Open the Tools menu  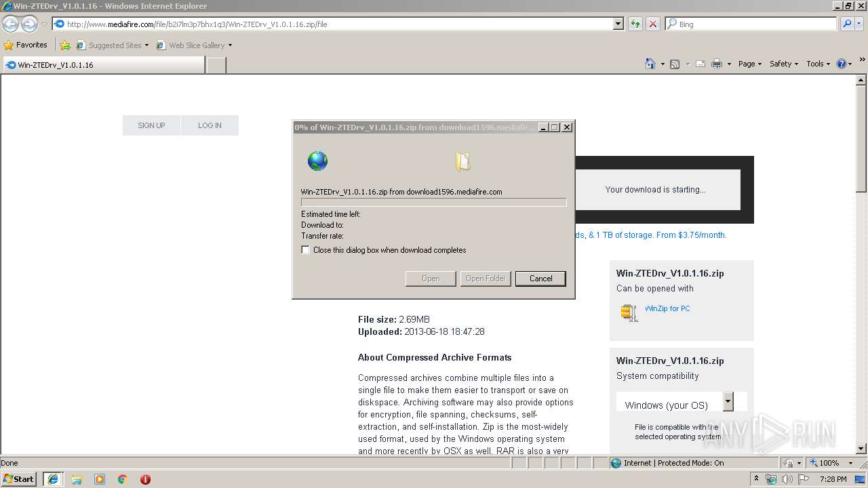coord(818,64)
